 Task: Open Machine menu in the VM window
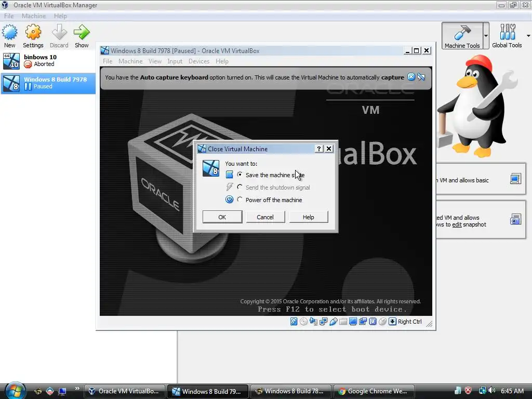pos(130,61)
